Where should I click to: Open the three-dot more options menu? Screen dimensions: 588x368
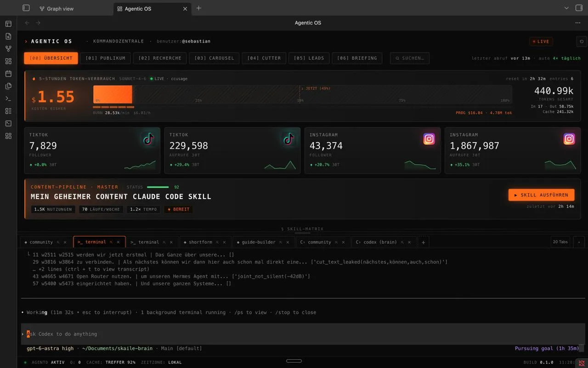pos(578,23)
